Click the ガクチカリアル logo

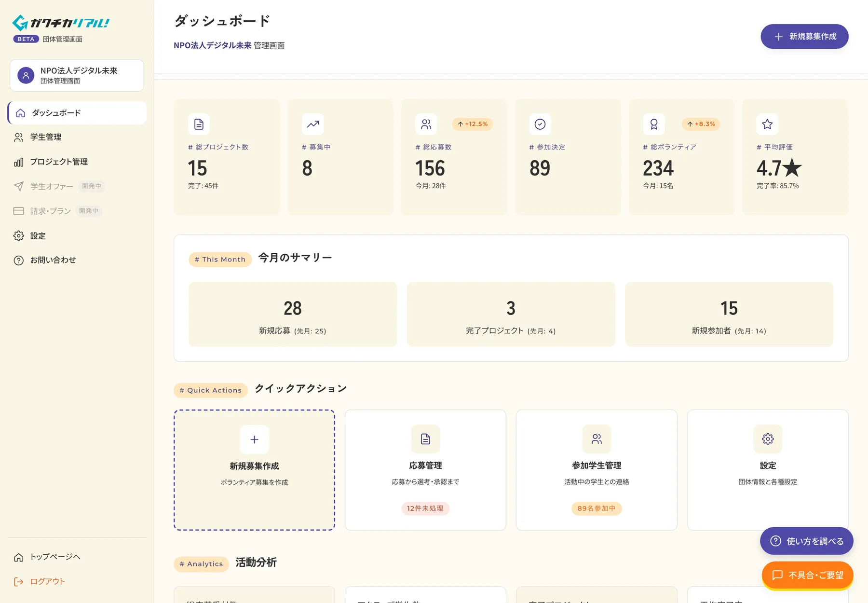tap(61, 23)
